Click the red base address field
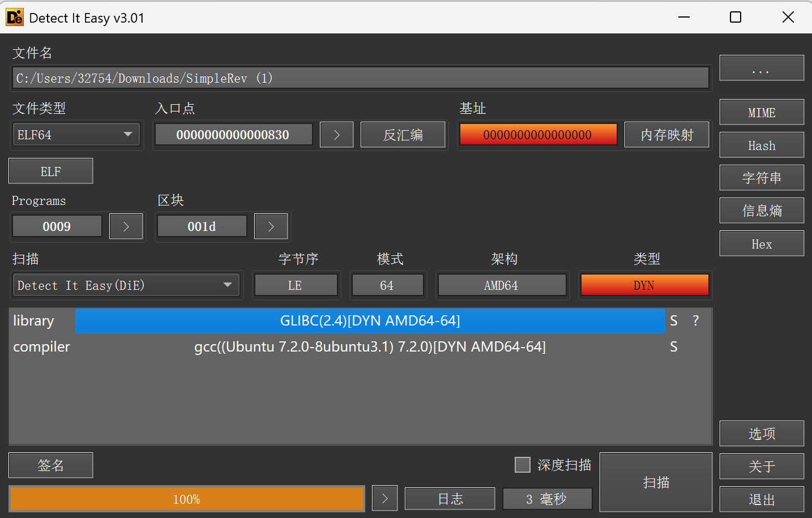This screenshot has width=812, height=518. (538, 135)
